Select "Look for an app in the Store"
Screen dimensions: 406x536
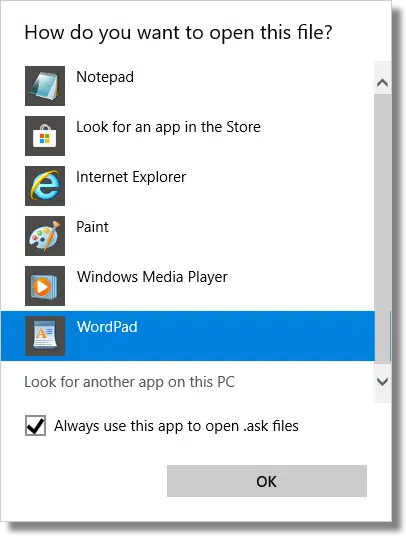click(168, 127)
